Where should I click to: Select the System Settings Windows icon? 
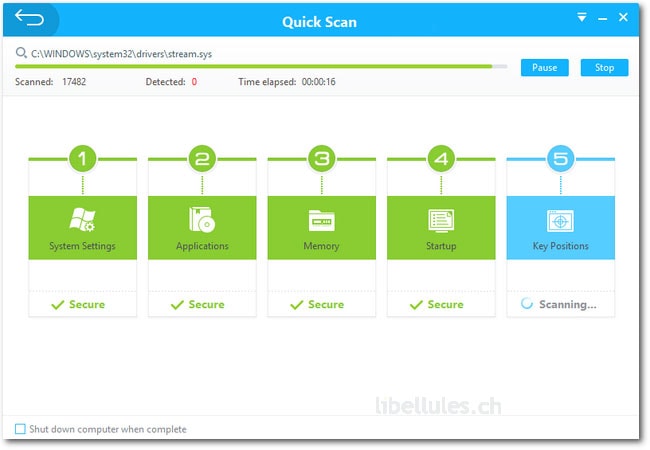pos(82,219)
